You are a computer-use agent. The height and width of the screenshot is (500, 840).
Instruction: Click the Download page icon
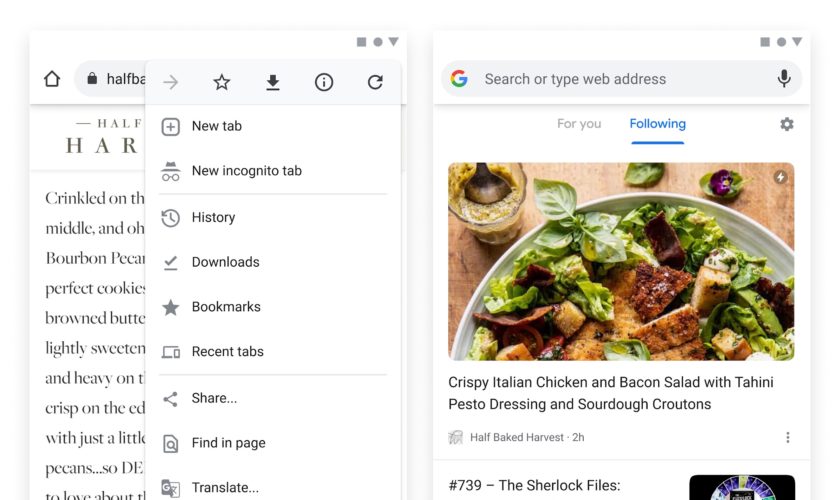tap(273, 83)
